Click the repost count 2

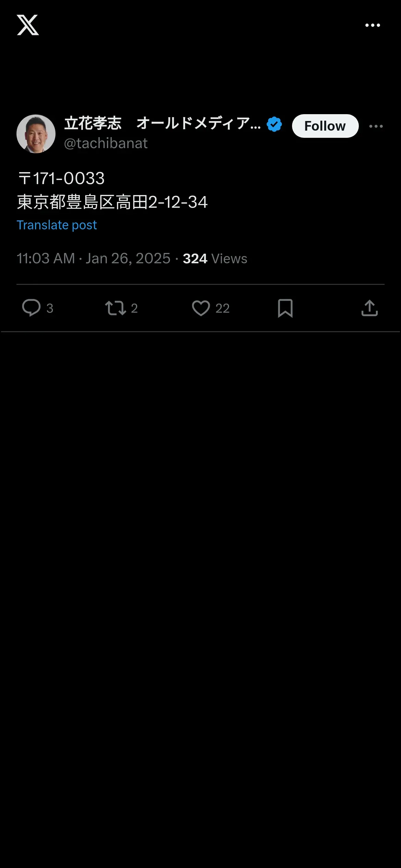click(x=134, y=308)
